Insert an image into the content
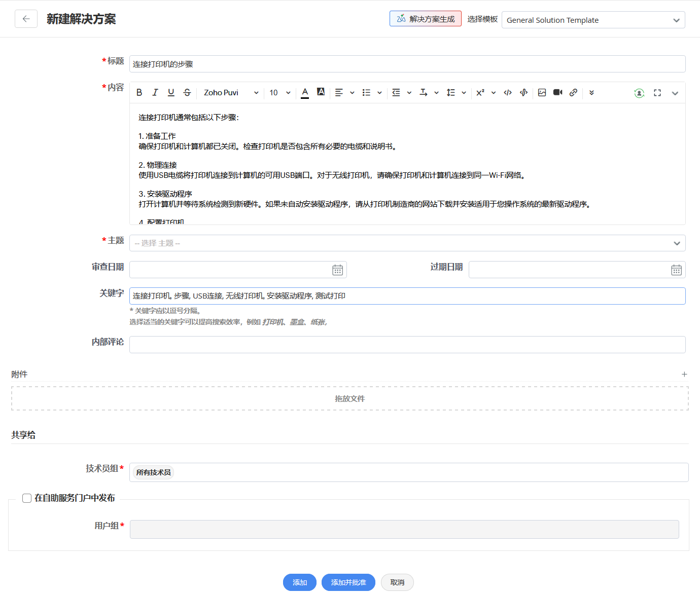Viewport: 700px width, 594px height. (x=542, y=92)
